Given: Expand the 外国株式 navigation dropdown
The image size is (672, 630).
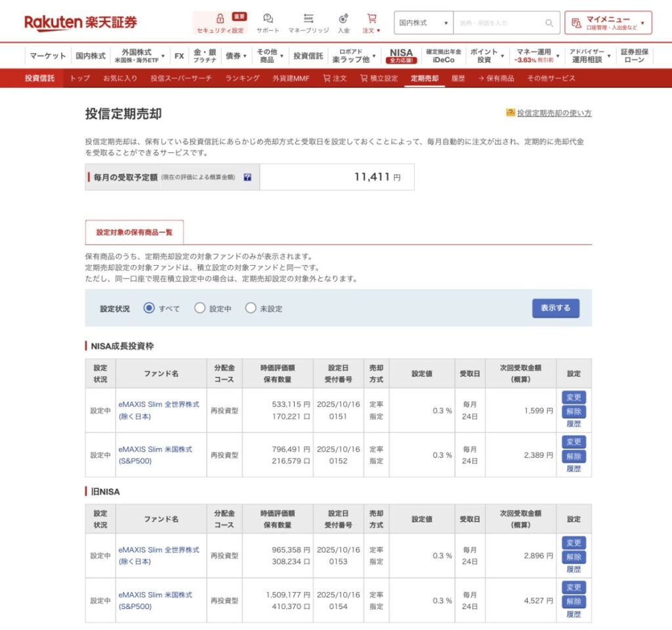Looking at the screenshot, I should pyautogui.click(x=138, y=56).
